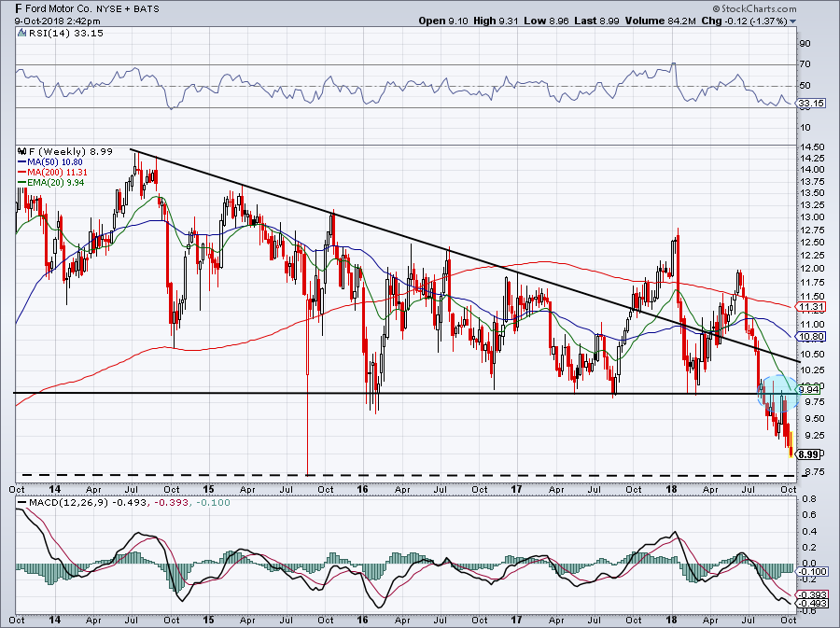The width and height of the screenshot is (840, 628).
Task: Click the 70 level on RSI axis
Action: click(x=805, y=64)
